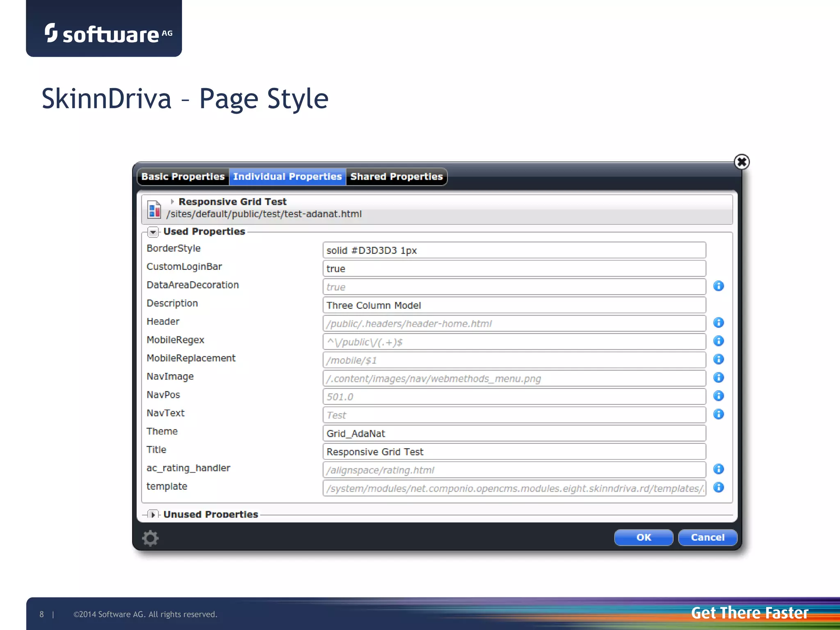Click the Responsive Grid Test resource title

[x=232, y=202]
